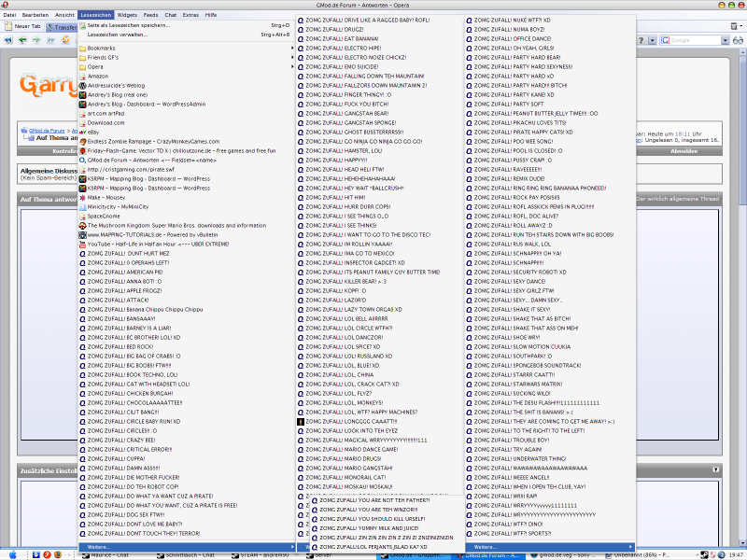Open the Widgets menu
This screenshot has width=747, height=560.
pos(127,16)
